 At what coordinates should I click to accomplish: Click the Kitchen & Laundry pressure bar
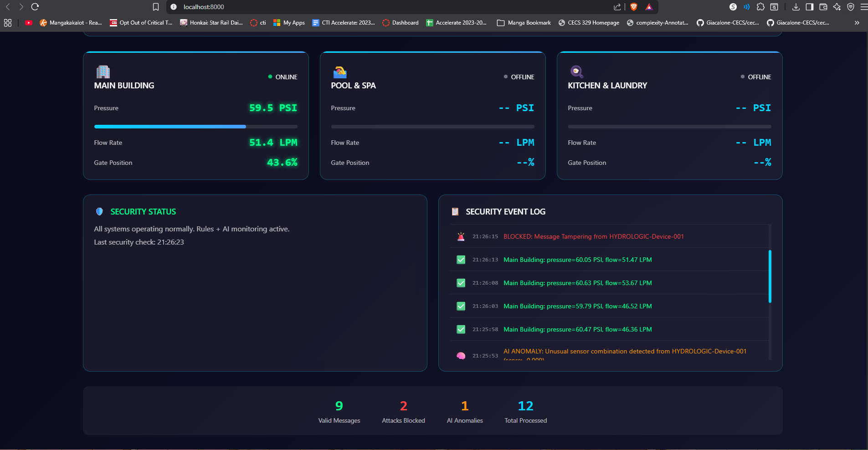point(669,127)
